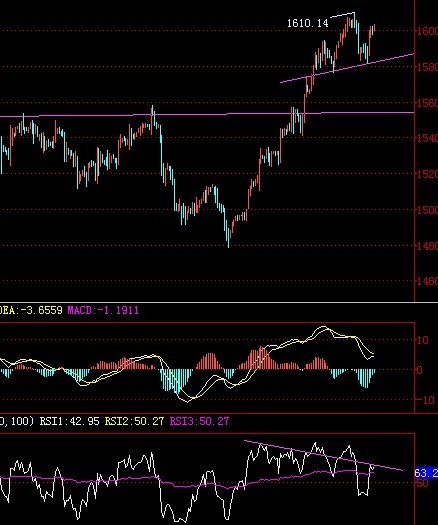The width and height of the screenshot is (438, 525).
Task: Click the latest candlestick near 1600
Action: point(374,28)
